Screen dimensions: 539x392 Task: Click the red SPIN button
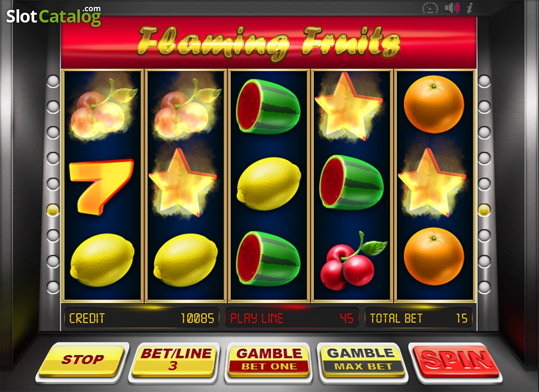(456, 361)
